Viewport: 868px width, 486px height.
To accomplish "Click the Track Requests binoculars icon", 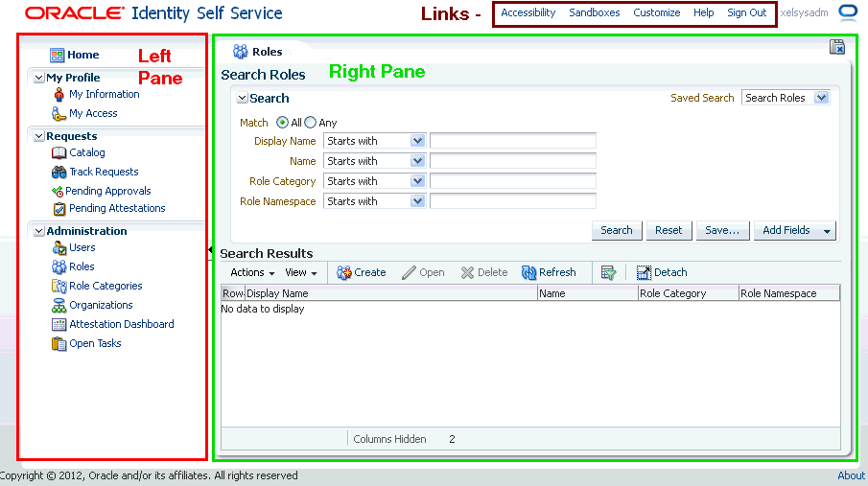I will click(59, 173).
